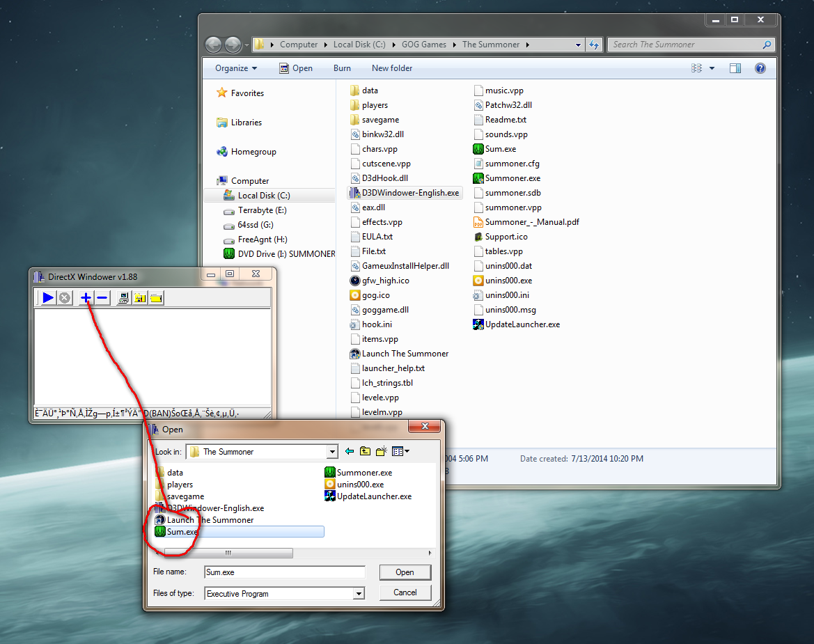Open the View Menu icon in Open dialog
Image resolution: width=814 pixels, height=644 pixels.
(400, 451)
